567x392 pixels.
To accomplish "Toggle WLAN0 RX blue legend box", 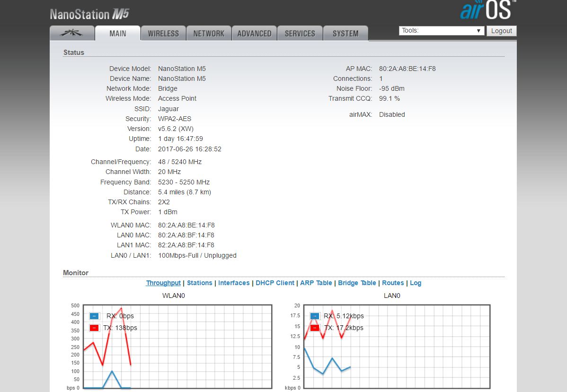I will coord(94,316).
